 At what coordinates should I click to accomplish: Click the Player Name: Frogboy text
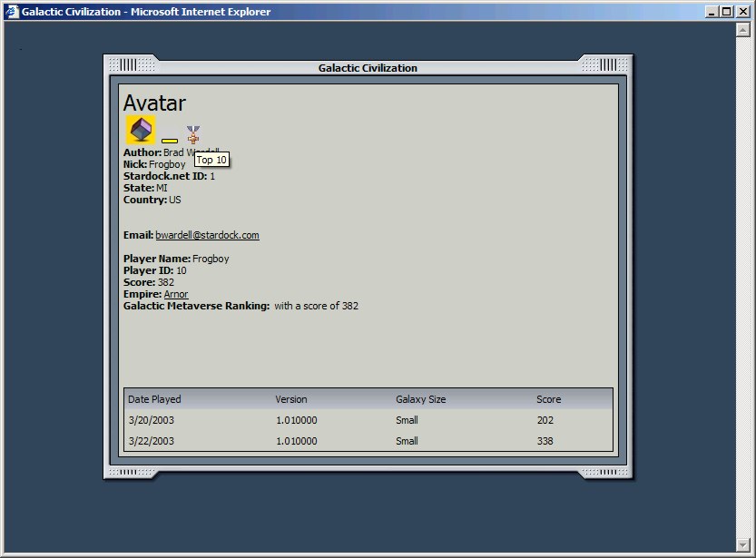tap(176, 259)
